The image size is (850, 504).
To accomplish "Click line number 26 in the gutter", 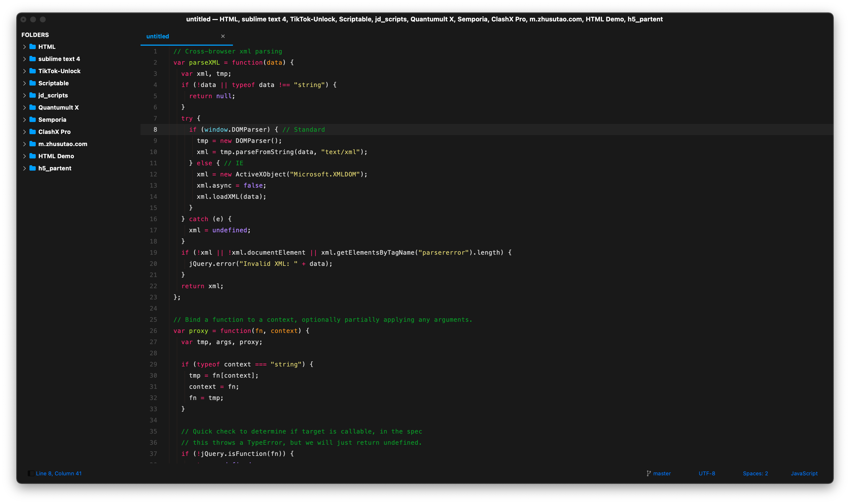I will (x=153, y=331).
